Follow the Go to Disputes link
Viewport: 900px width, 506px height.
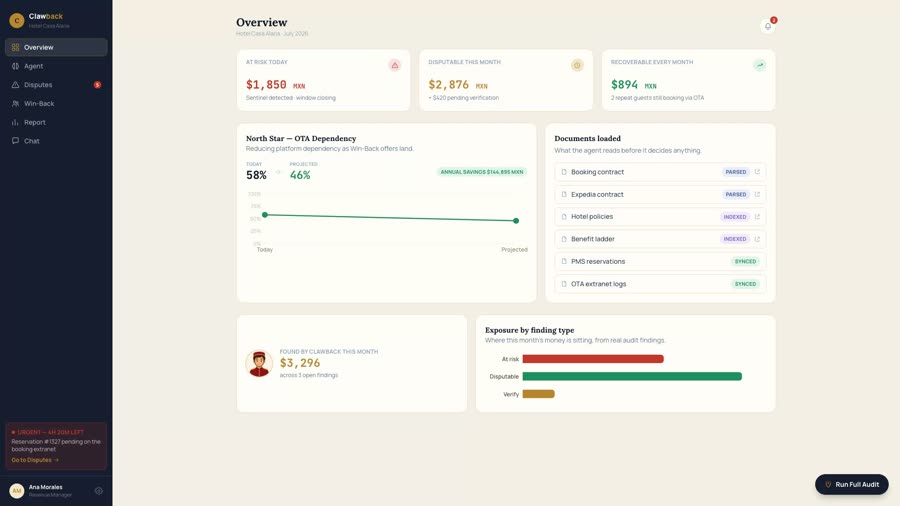[x=35, y=460]
